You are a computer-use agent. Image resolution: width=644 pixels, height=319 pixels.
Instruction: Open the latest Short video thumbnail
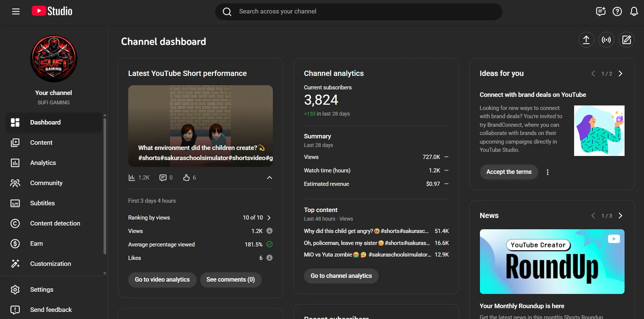click(200, 126)
